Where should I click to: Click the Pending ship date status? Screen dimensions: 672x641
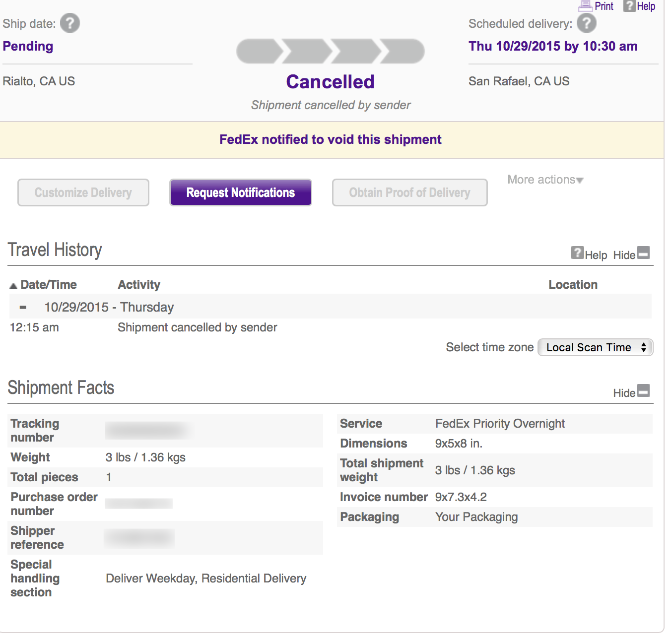[x=28, y=46]
